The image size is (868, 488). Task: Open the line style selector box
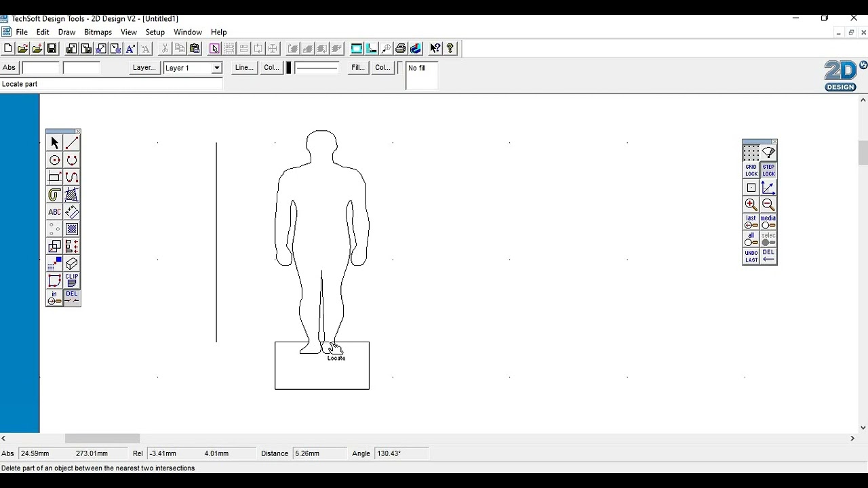click(317, 68)
